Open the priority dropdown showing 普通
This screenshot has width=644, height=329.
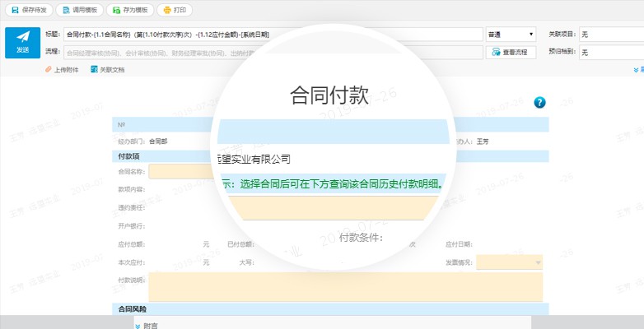click(510, 35)
